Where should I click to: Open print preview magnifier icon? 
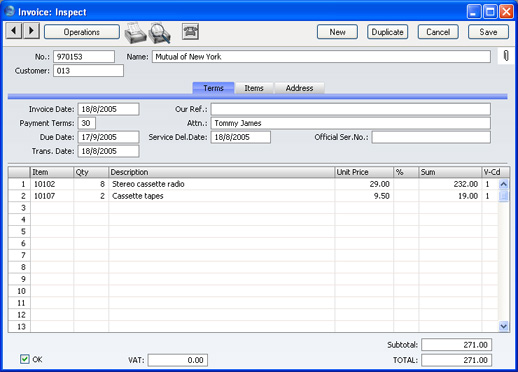(x=159, y=33)
